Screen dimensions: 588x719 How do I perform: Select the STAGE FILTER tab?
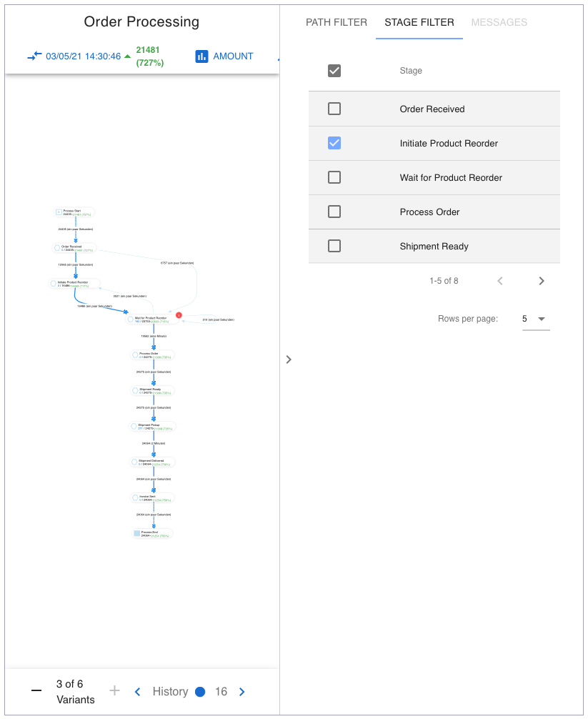tap(419, 22)
